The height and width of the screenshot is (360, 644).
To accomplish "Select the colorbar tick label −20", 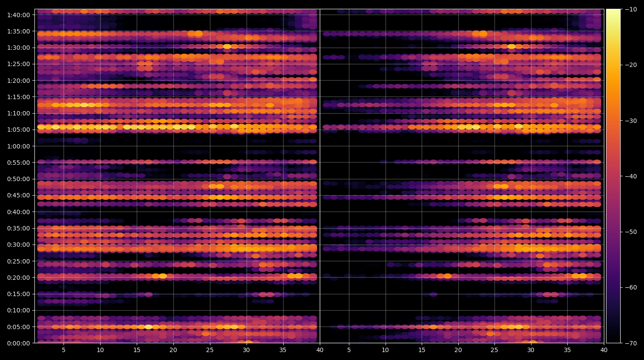I will click(630, 65).
